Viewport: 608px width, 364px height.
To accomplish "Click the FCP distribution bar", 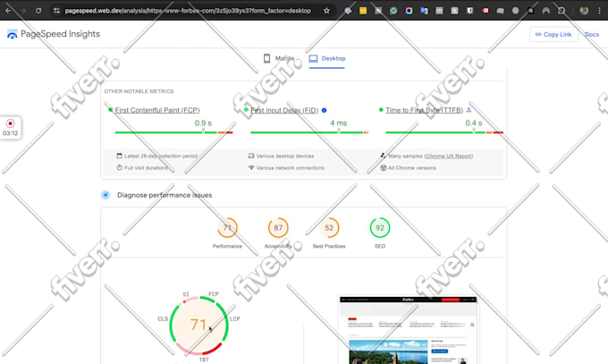I will pyautogui.click(x=173, y=132).
